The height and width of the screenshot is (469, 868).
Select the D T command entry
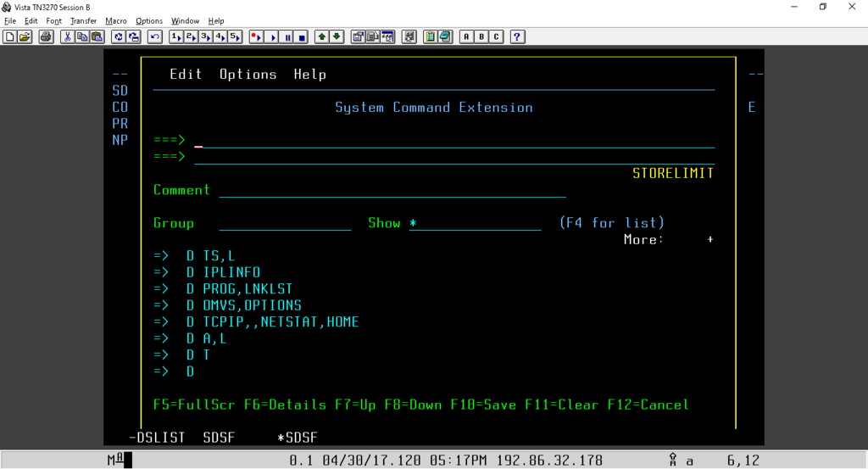(x=198, y=355)
